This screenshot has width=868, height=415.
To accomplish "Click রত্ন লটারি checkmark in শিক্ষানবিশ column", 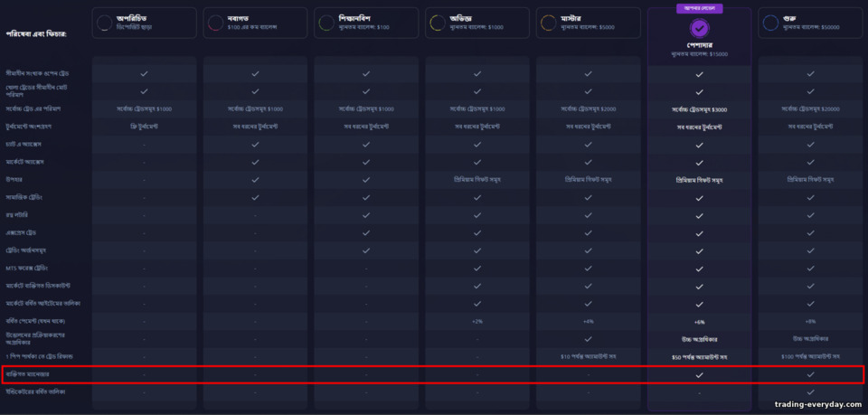I will (x=366, y=215).
